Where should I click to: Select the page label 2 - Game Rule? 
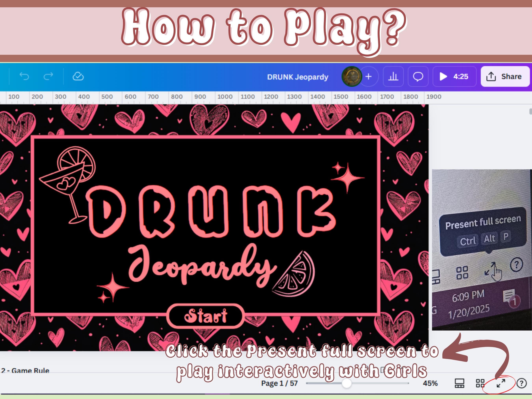click(25, 371)
